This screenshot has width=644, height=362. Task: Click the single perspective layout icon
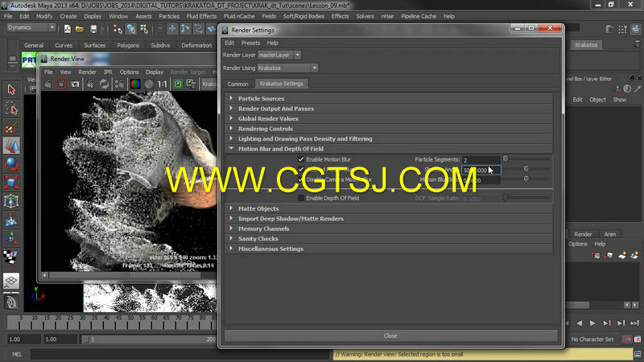11,281
